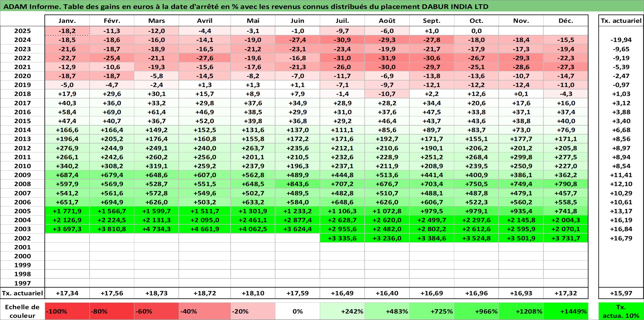Screen dimensions: 644x320
Task: Click the 2024 actuarial rate "-19,94"
Action: coord(621,40)
